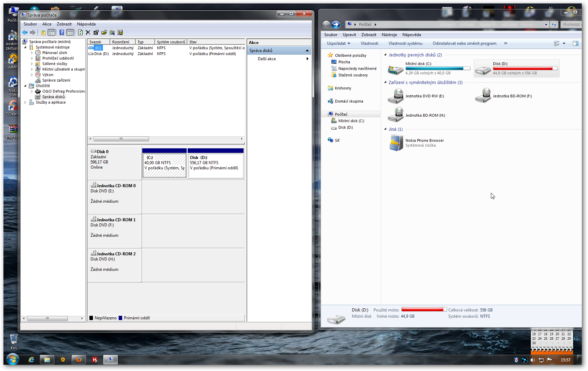The width and height of the screenshot is (588, 371).
Task: Collapse the Systémové nástroje tree node
Action: 25,47
